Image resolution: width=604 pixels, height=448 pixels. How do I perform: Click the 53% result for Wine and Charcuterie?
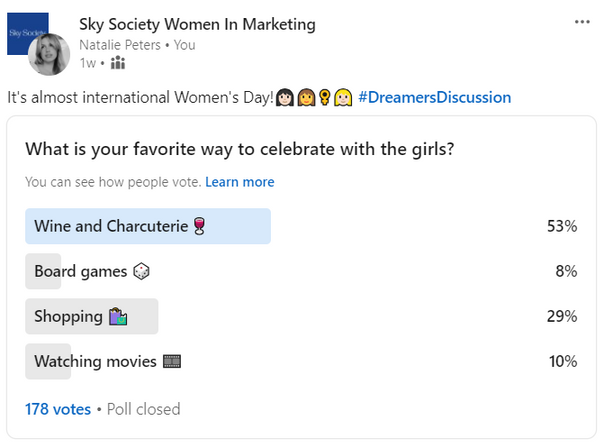pos(561,227)
